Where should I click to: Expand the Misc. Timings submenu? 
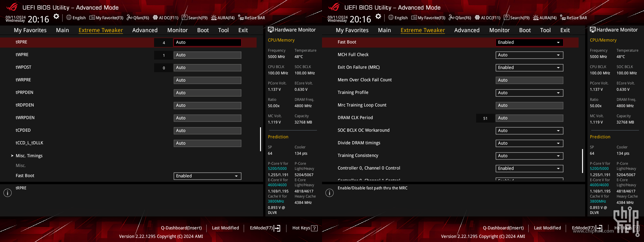pos(29,156)
